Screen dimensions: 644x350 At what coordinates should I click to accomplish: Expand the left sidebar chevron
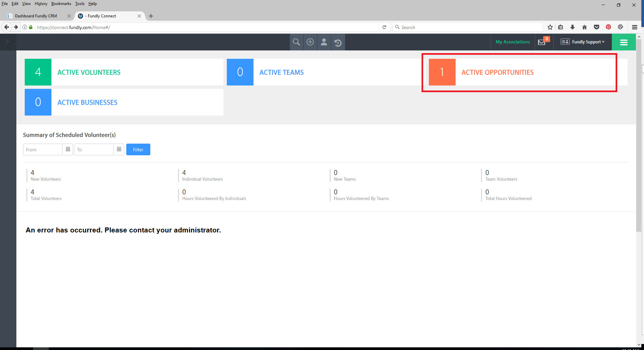pyautogui.click(x=8, y=42)
